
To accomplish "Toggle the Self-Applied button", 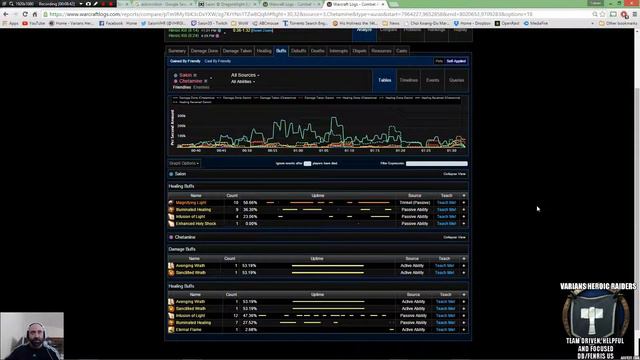I will (456, 61).
